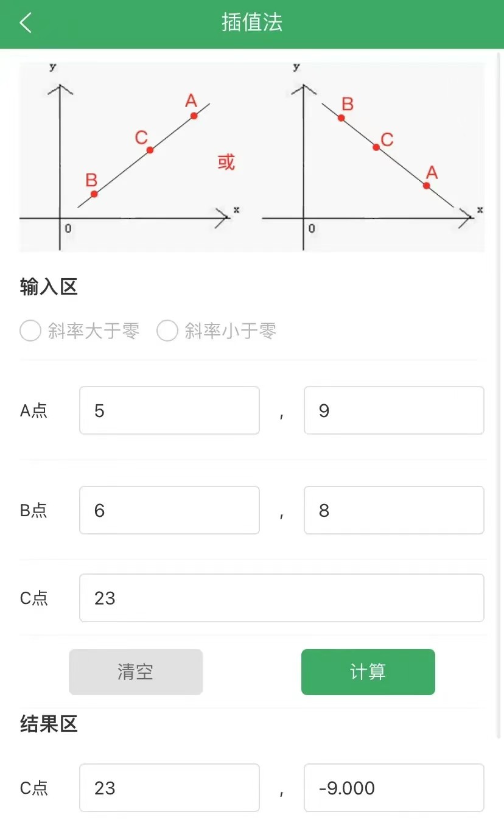Click the 插值法 page title
This screenshot has width=504, height=834.
click(252, 23)
